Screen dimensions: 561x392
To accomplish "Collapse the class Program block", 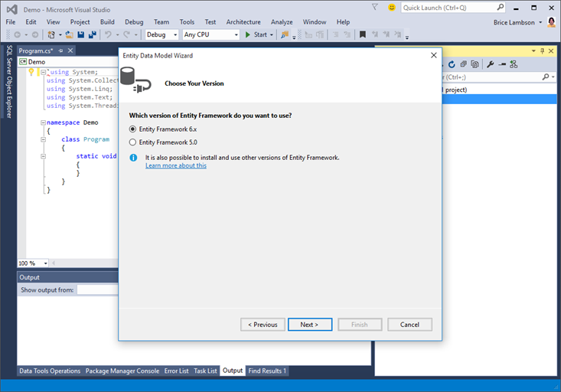I will 44,139.
